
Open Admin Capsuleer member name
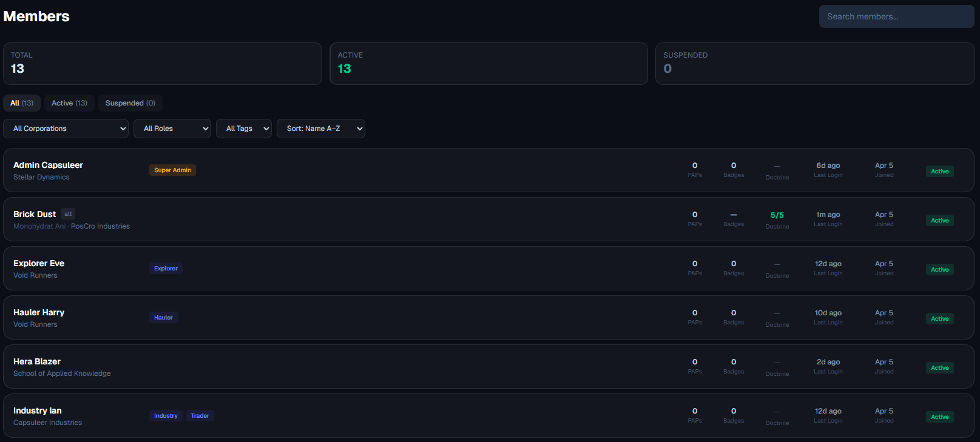point(48,165)
